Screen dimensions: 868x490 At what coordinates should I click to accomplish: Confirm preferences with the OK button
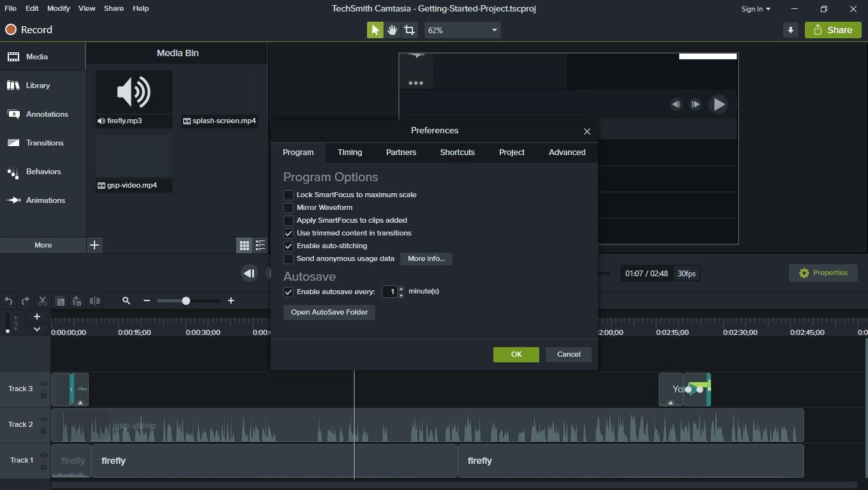[516, 355]
